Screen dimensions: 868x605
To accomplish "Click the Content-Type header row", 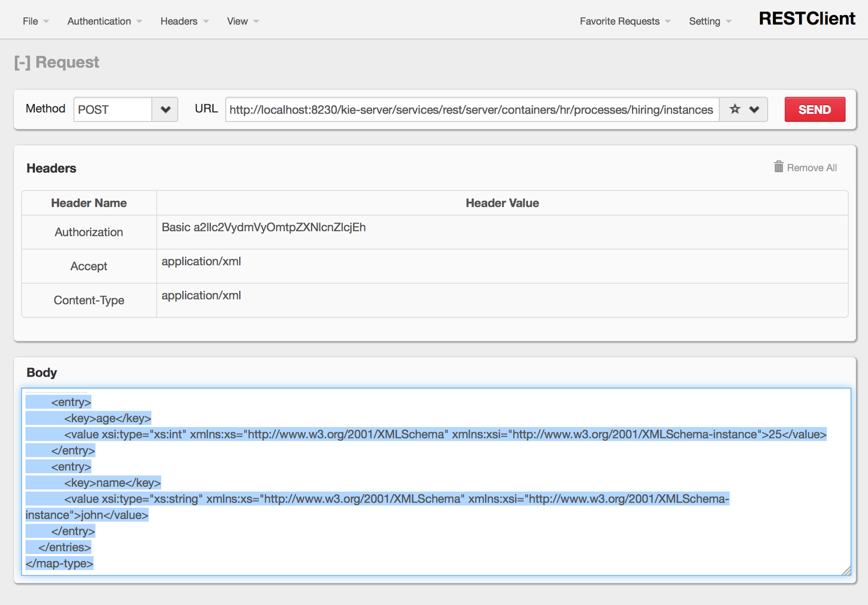I will (x=88, y=300).
